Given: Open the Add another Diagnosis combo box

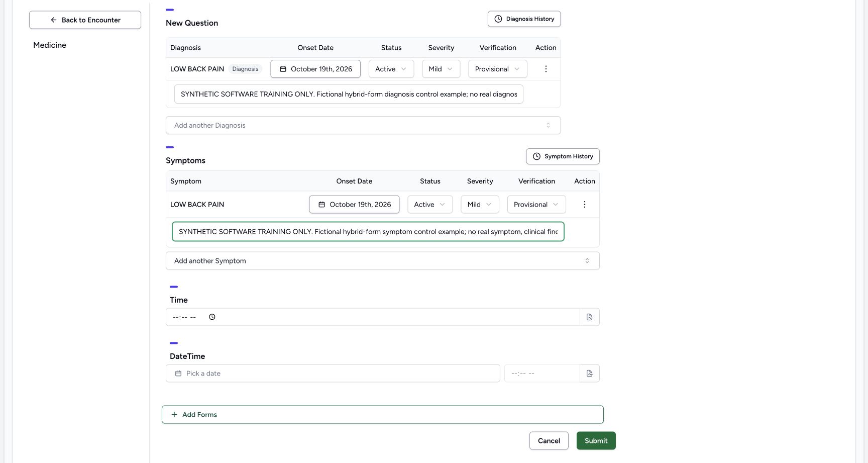Looking at the screenshot, I should pyautogui.click(x=363, y=126).
